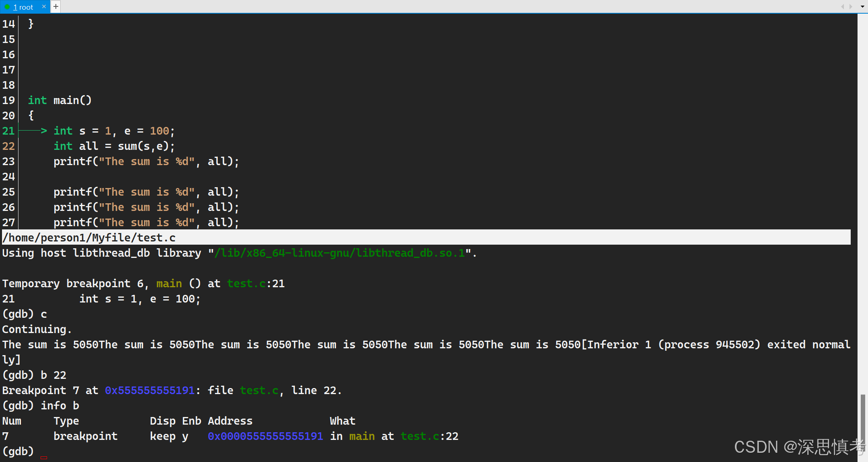Open a new session tab with plus icon
This screenshot has height=462, width=868.
56,6
